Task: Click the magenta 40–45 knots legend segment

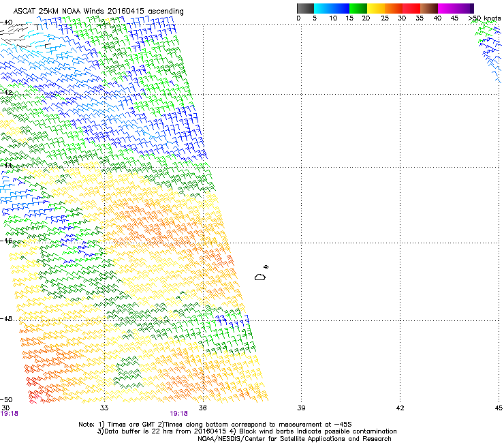Action: [447, 8]
